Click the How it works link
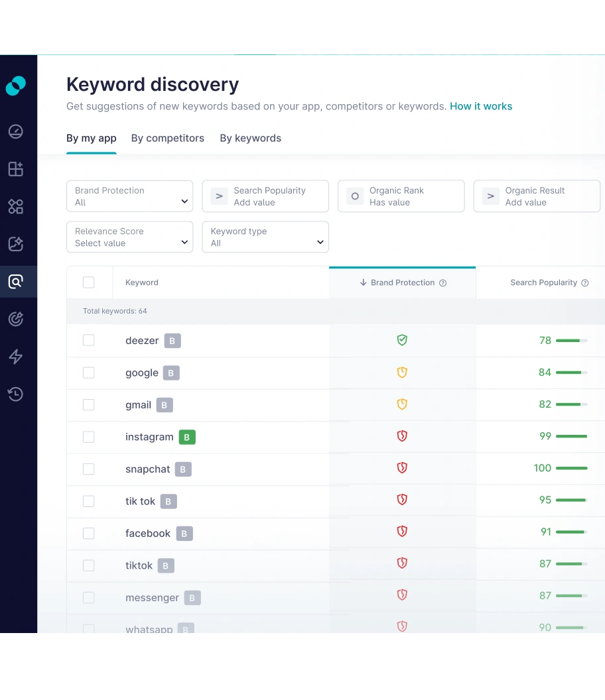The width and height of the screenshot is (605, 700). pos(480,106)
